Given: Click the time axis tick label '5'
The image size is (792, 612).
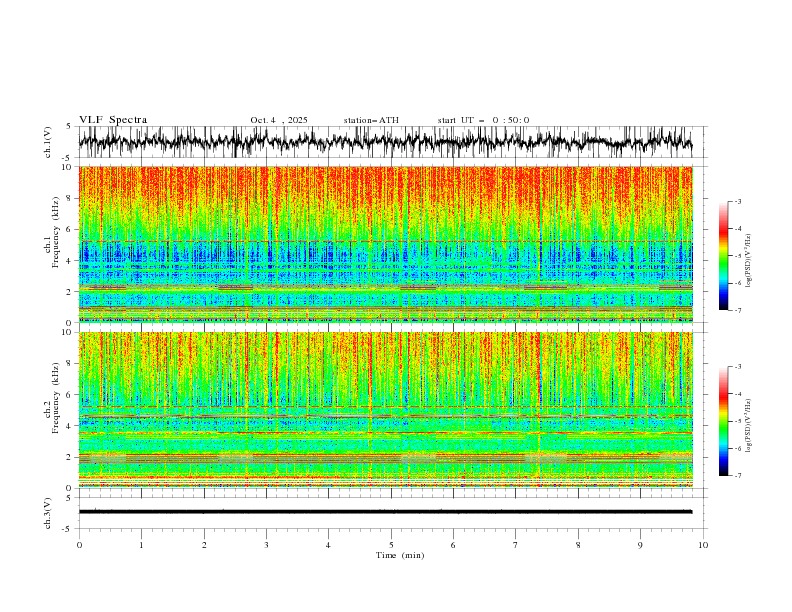Looking at the screenshot, I should pyautogui.click(x=391, y=545).
